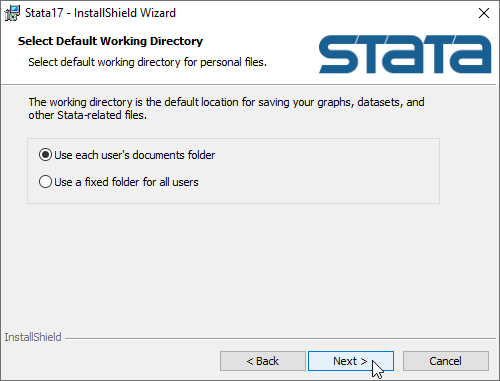Screen dimensions: 500x381
Task: Click the working directory description paragraph
Action: click(x=226, y=108)
